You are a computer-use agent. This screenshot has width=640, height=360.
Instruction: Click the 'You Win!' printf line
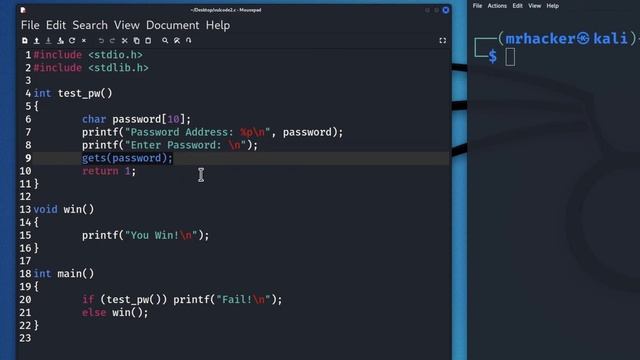point(145,236)
